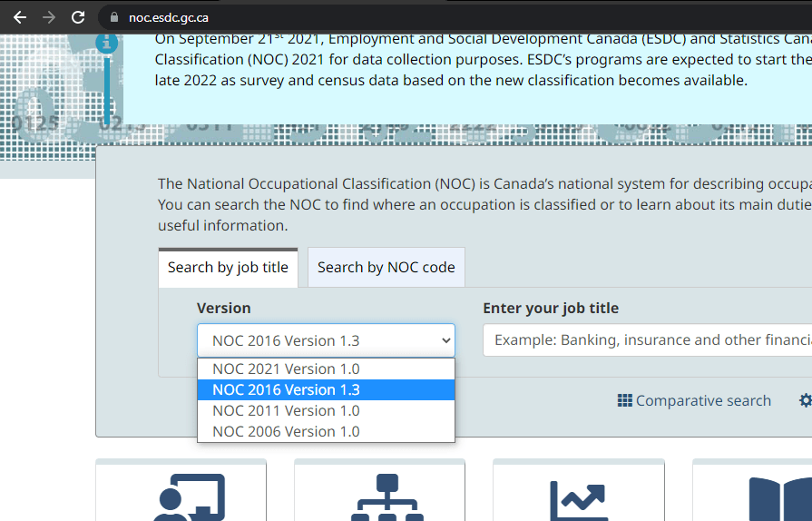
Task: Click the blue info icon in the notice
Action: pyautogui.click(x=107, y=43)
